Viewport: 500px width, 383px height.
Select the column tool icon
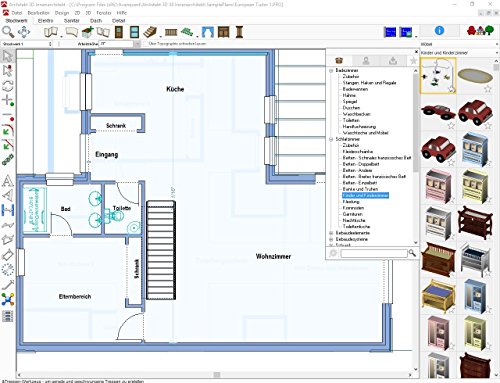coord(239,32)
